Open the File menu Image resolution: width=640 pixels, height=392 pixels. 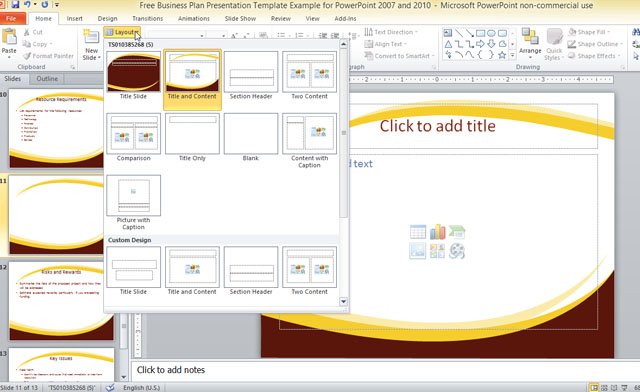point(12,18)
